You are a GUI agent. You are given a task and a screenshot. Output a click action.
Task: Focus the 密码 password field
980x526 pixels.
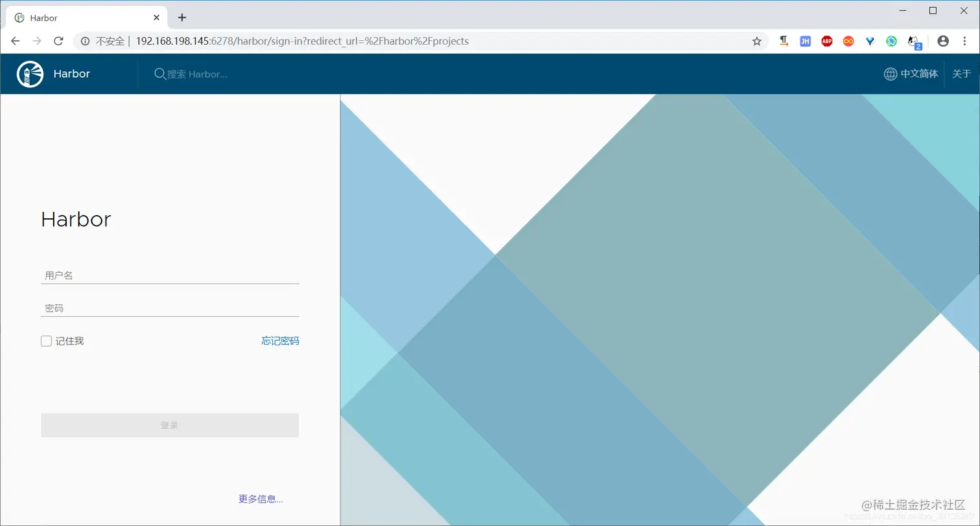click(x=170, y=308)
